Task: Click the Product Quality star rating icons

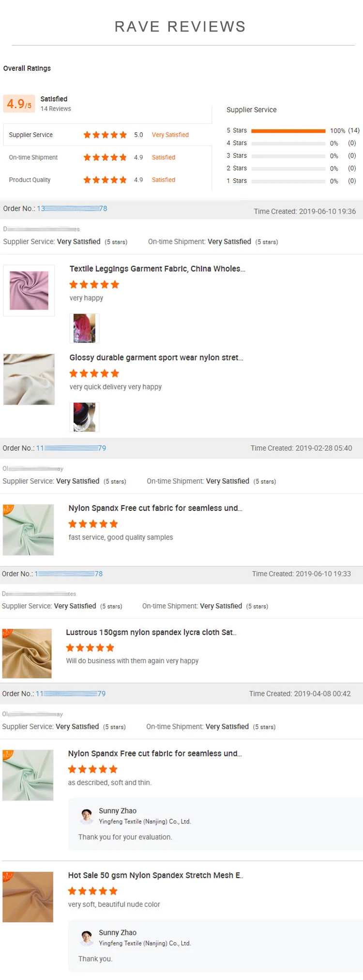Action: [105, 180]
